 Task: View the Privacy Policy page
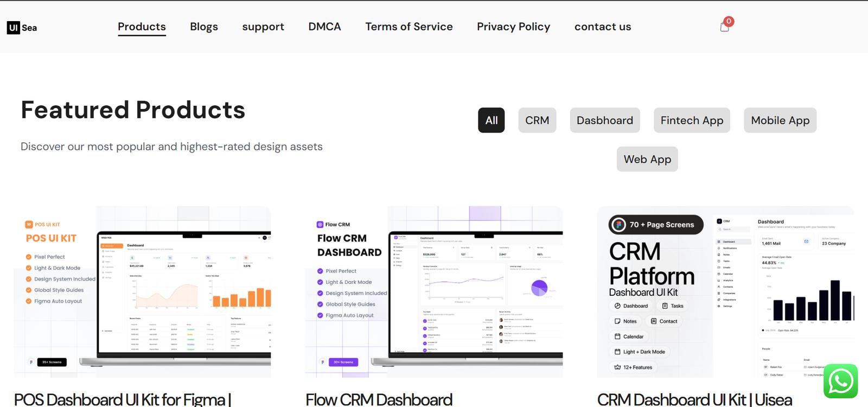click(513, 27)
